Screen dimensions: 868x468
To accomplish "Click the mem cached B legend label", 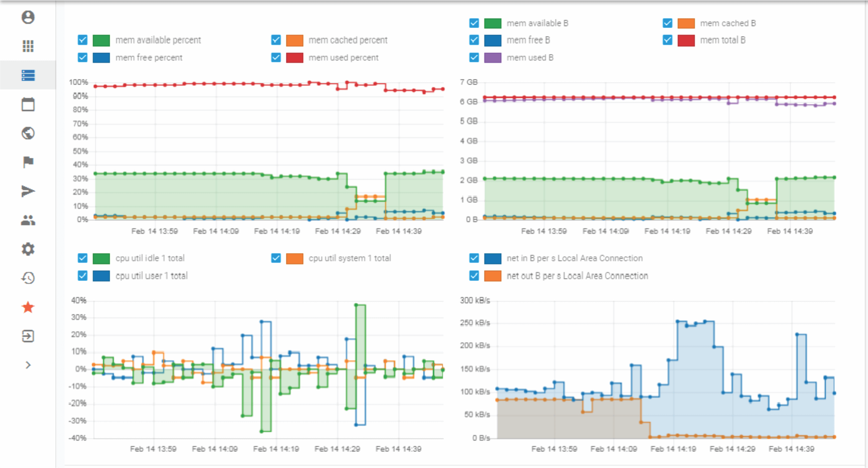I will (x=728, y=23).
